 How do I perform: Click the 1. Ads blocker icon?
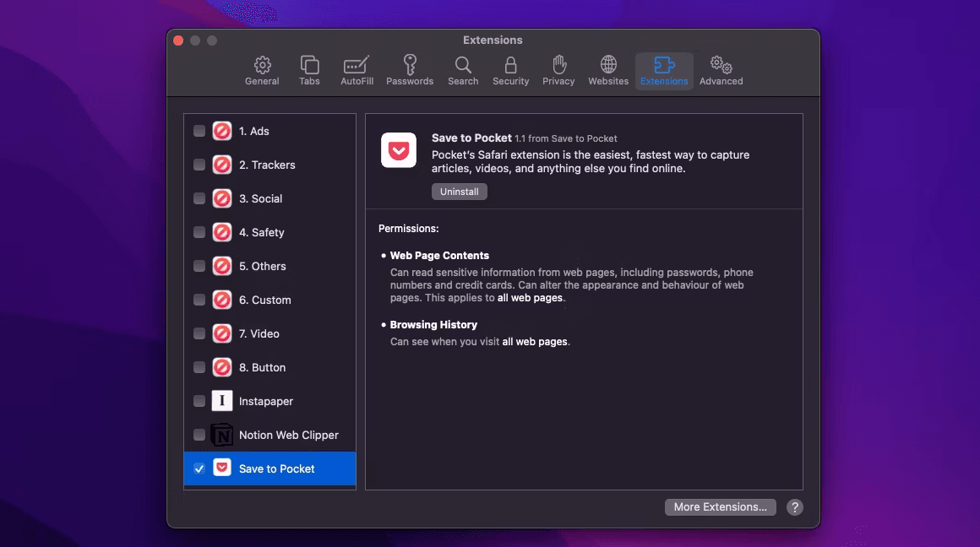[222, 131]
